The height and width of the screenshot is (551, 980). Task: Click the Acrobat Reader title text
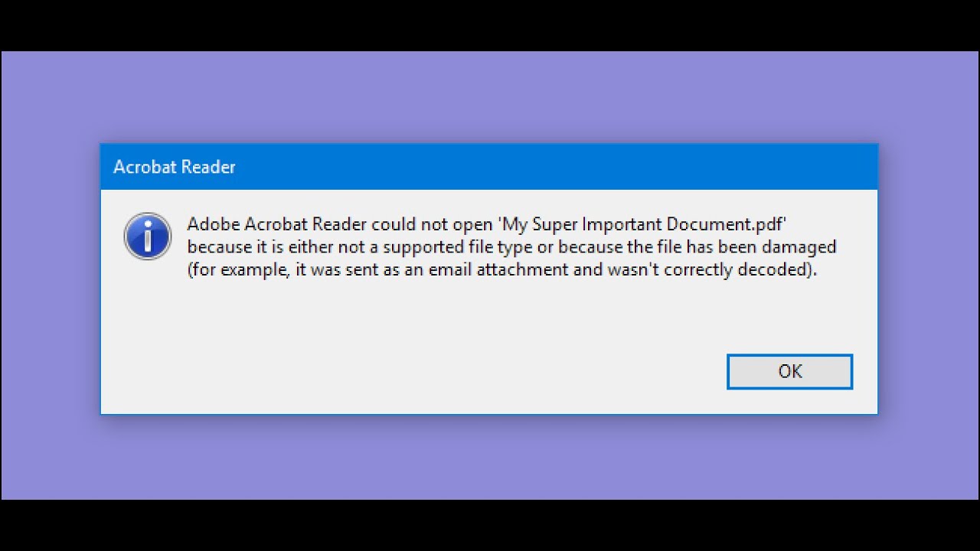pyautogui.click(x=174, y=167)
